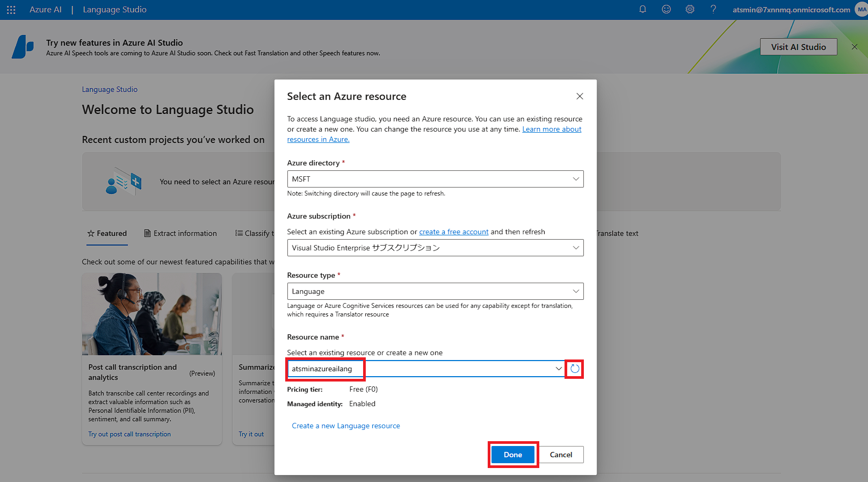Viewport: 868px width, 482px height.
Task: Expand the Resource name dropdown arrow
Action: [x=559, y=369]
